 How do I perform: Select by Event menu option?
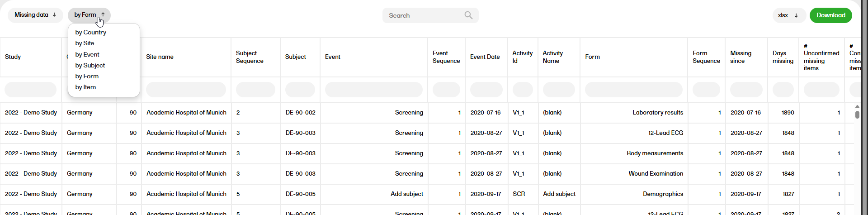point(87,54)
